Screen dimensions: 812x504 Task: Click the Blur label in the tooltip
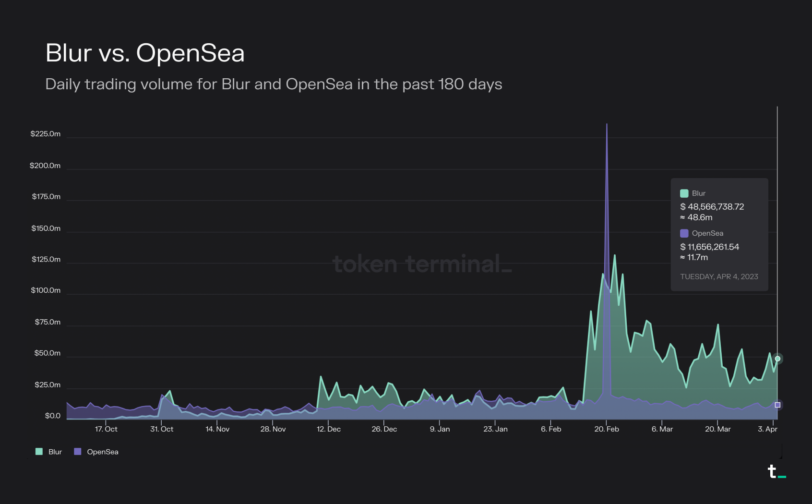click(699, 193)
